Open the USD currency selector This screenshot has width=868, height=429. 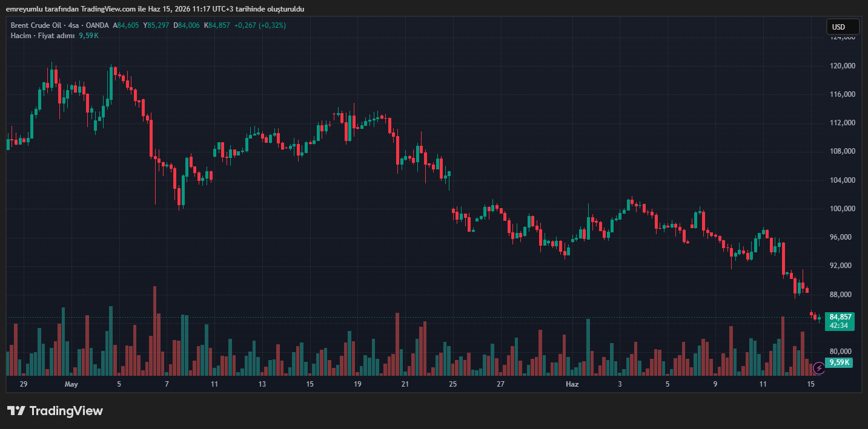tap(843, 27)
